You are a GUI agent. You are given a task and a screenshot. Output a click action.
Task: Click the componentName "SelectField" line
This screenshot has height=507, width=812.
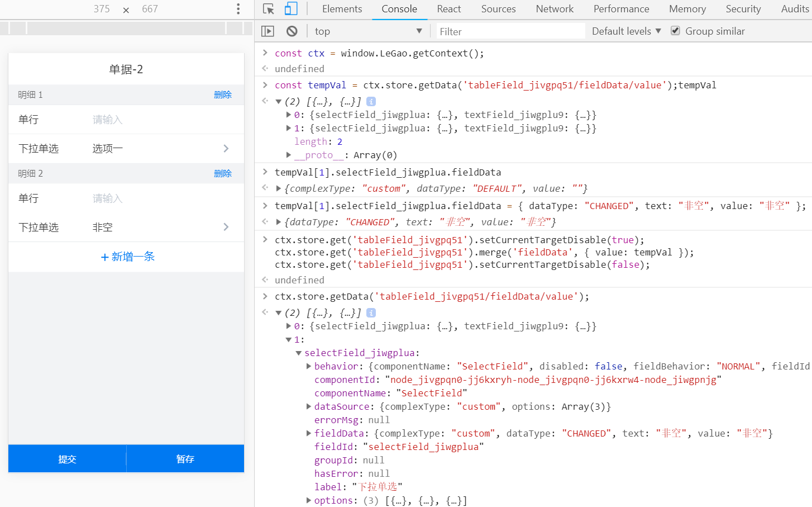390,393
